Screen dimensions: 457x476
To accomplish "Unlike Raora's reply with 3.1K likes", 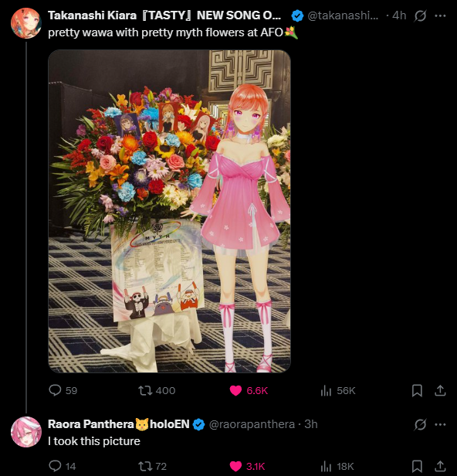I will click(x=248, y=466).
